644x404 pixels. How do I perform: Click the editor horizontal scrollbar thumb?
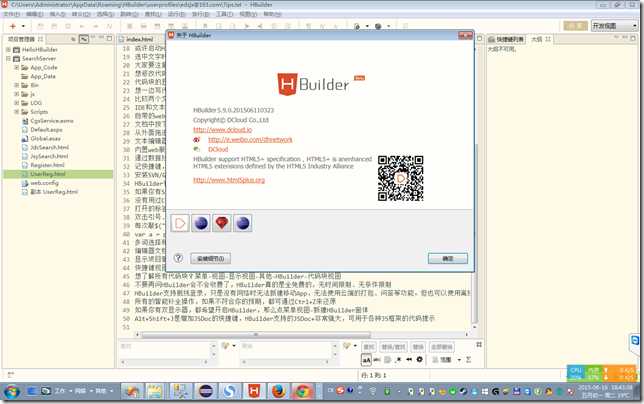(256, 335)
